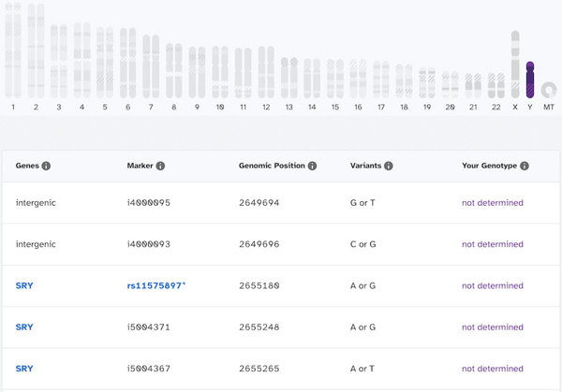The image size is (562, 392).
Task: Choose chromosome 3 icon
Action: (x=59, y=61)
